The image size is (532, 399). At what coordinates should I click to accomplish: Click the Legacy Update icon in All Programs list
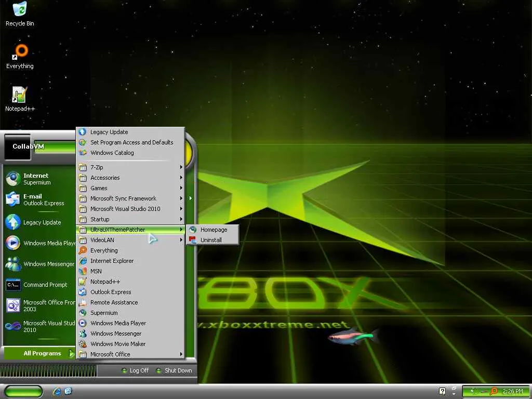tap(83, 132)
